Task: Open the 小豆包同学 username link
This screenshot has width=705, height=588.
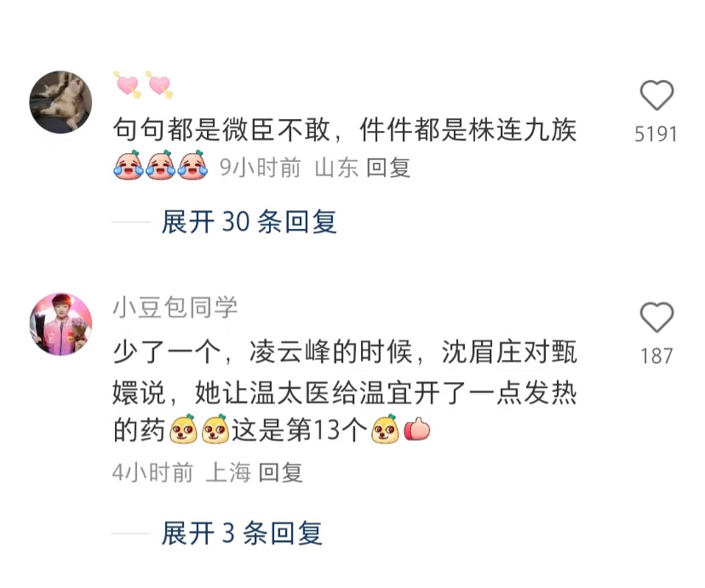Action: pyautogui.click(x=175, y=308)
